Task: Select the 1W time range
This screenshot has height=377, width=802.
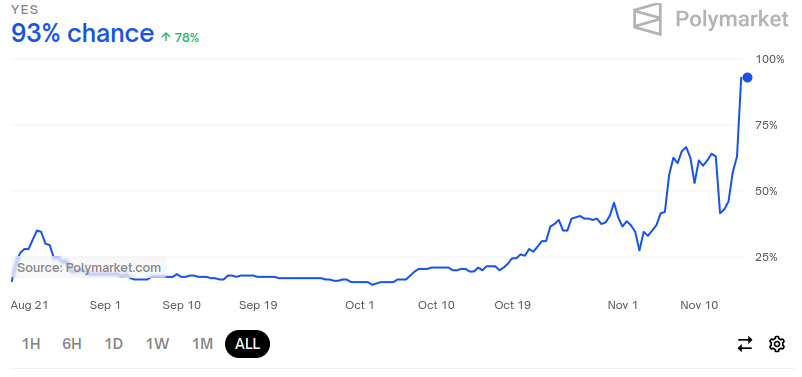Action: pyautogui.click(x=157, y=344)
